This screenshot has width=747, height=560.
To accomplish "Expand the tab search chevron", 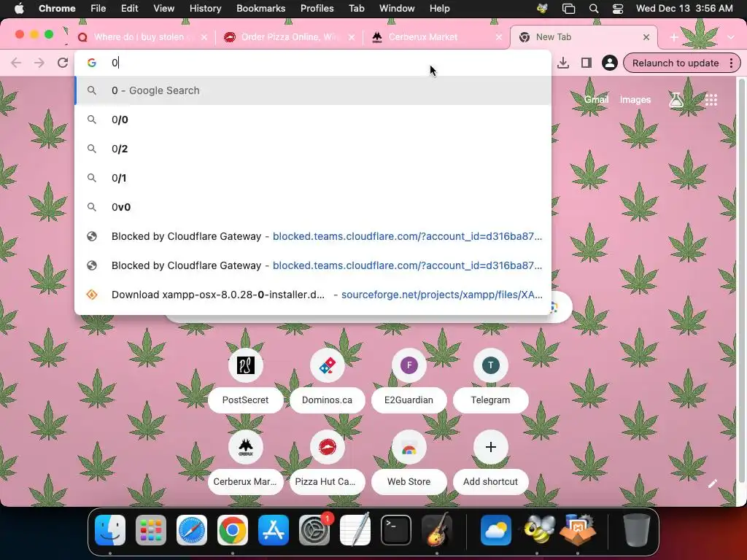I will click(x=731, y=37).
